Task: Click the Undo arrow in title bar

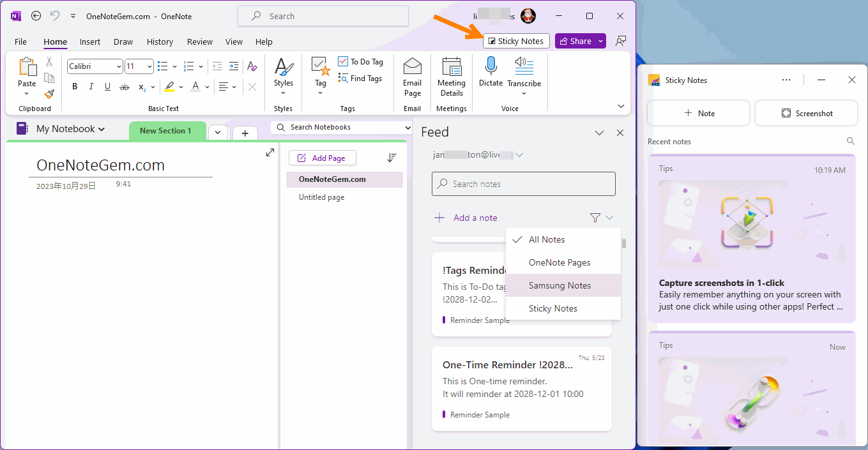Action: (55, 16)
